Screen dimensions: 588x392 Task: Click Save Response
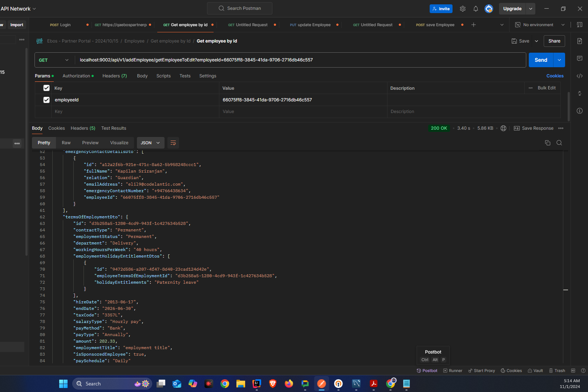coord(534,128)
